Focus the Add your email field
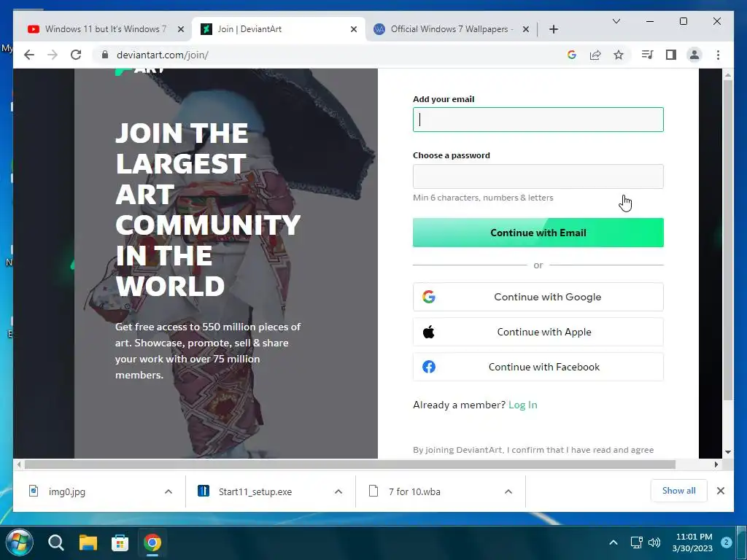Image resolution: width=747 pixels, height=560 pixels. click(538, 120)
